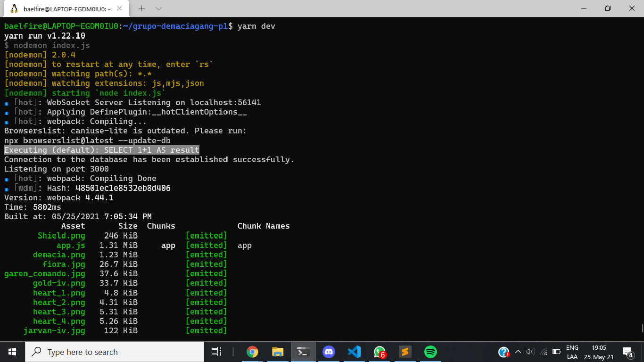Image resolution: width=644 pixels, height=362 pixels.
Task: Open WhatsApp with 6 unread notifications
Action: tap(380, 352)
